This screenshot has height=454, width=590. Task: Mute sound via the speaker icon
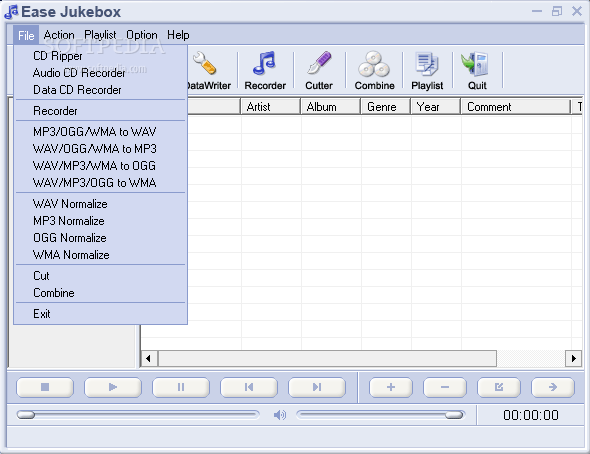point(280,415)
